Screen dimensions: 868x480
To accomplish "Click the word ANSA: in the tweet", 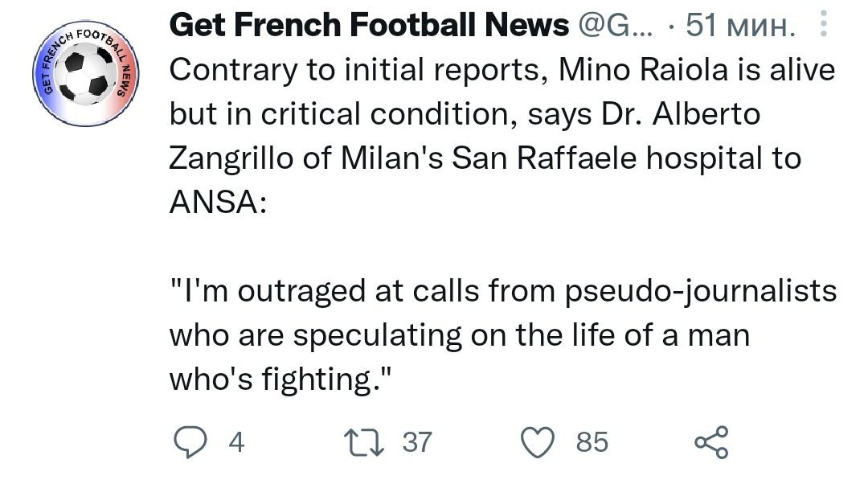I will click(217, 202).
